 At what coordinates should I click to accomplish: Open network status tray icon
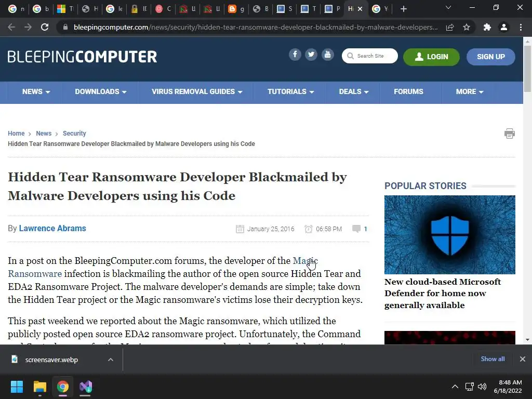click(470, 387)
